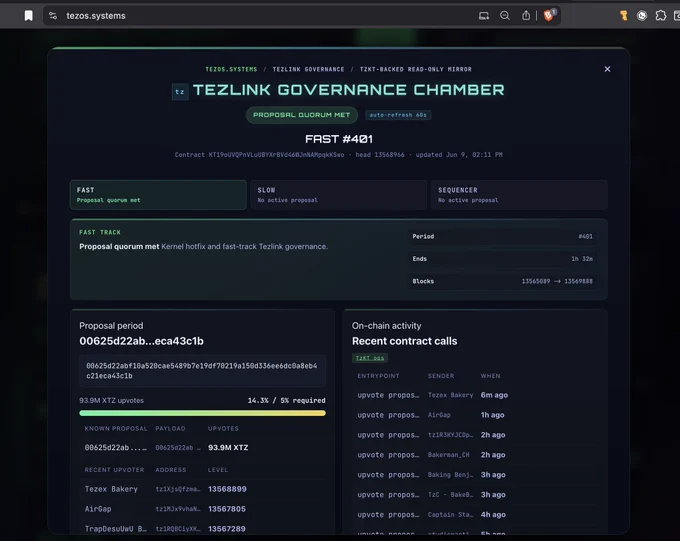Switch to the SEQUENCER governance tab

tap(519, 195)
